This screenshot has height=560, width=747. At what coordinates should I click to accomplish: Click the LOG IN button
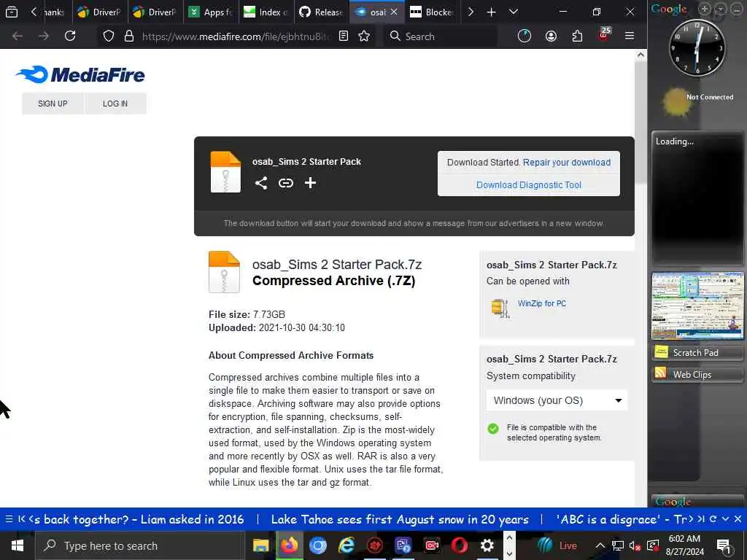(x=115, y=104)
